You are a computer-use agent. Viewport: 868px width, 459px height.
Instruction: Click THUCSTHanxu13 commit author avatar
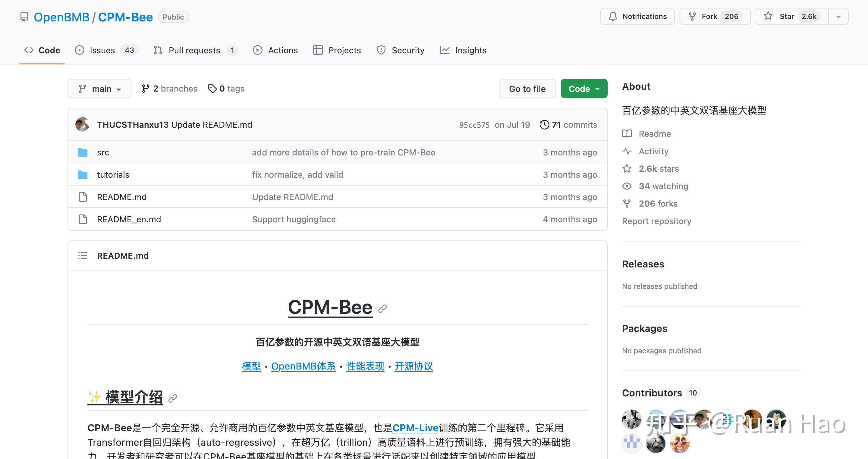(83, 125)
